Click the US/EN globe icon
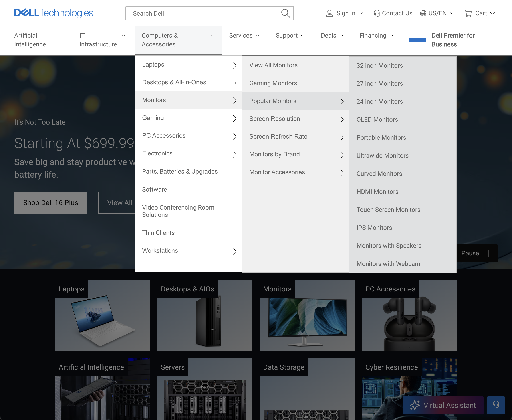This screenshot has height=420, width=512. coord(423,13)
